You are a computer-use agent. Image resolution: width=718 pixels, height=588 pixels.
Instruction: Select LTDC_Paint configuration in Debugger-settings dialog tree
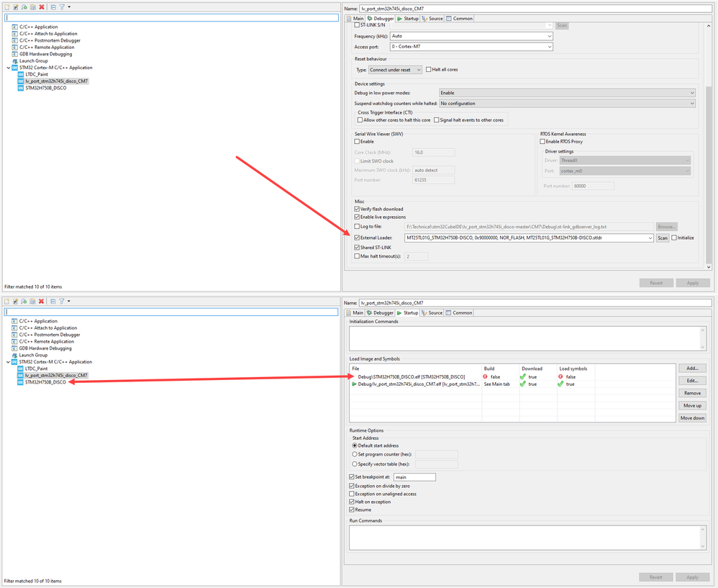(x=37, y=74)
